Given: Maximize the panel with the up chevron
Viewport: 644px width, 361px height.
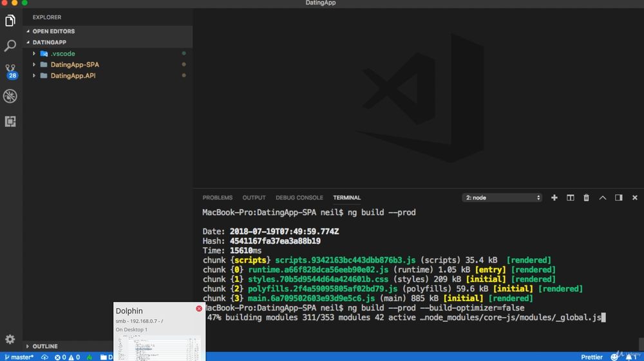Looking at the screenshot, I should [x=603, y=198].
